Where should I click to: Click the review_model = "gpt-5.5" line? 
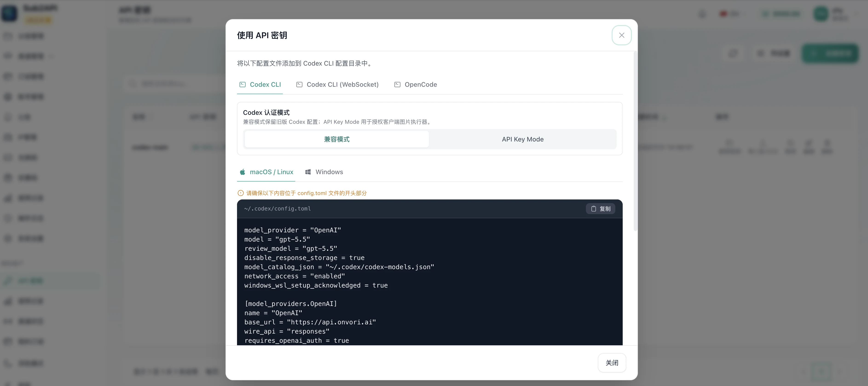291,249
